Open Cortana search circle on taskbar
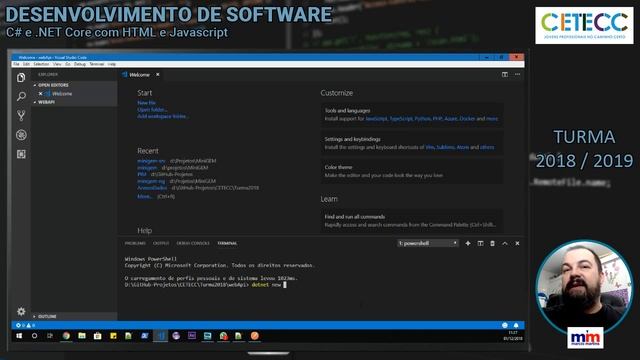This screenshot has height=360, width=640. pyautogui.click(x=35, y=336)
